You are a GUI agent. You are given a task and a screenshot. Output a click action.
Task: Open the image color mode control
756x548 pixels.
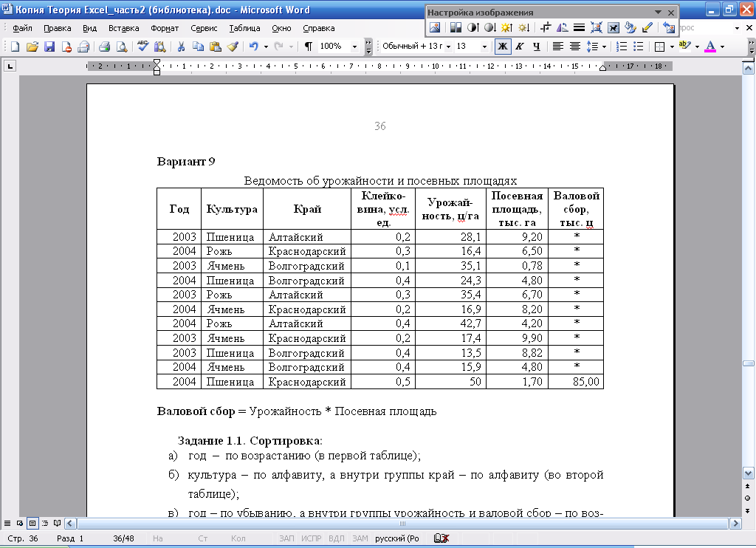(x=456, y=27)
